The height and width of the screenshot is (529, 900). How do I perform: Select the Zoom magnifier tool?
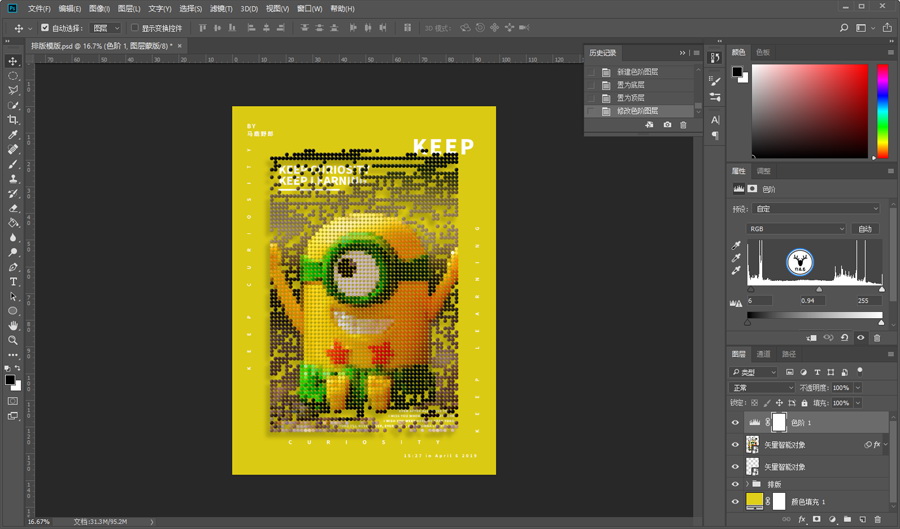(x=13, y=340)
